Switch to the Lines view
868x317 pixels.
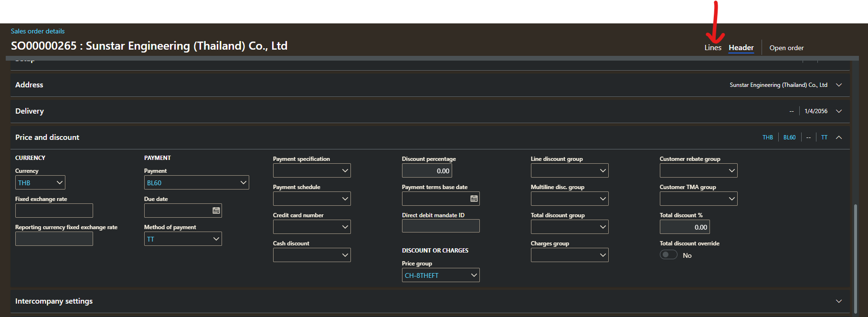click(713, 48)
